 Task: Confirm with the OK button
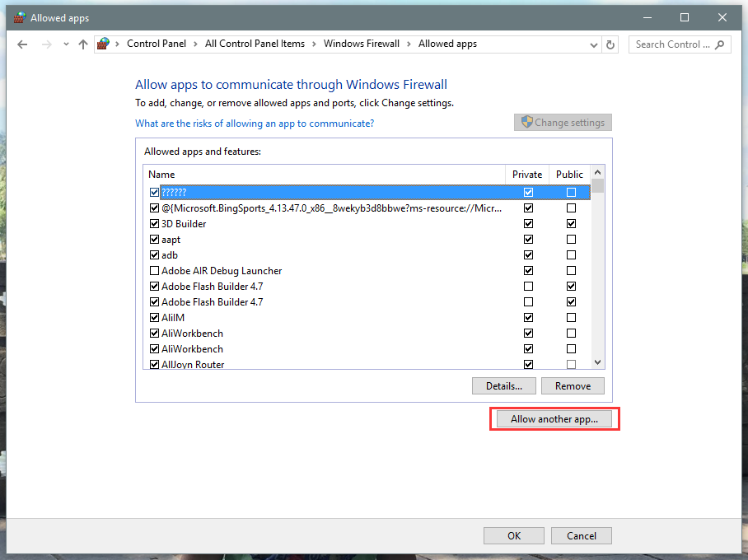[x=514, y=535]
